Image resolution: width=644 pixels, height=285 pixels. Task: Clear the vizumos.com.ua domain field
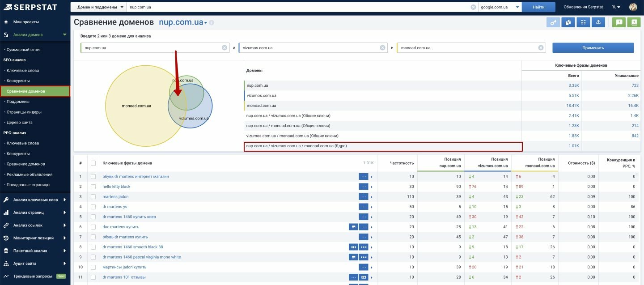click(383, 47)
